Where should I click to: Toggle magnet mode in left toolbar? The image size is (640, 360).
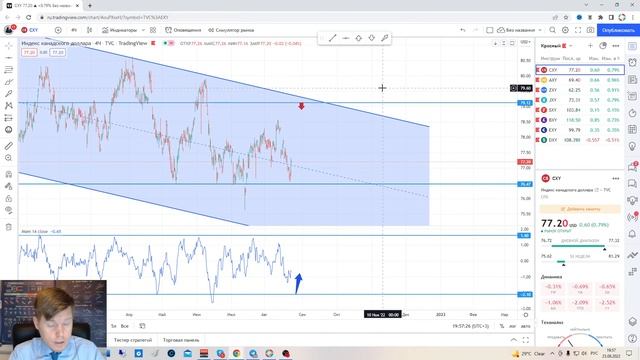click(x=9, y=174)
